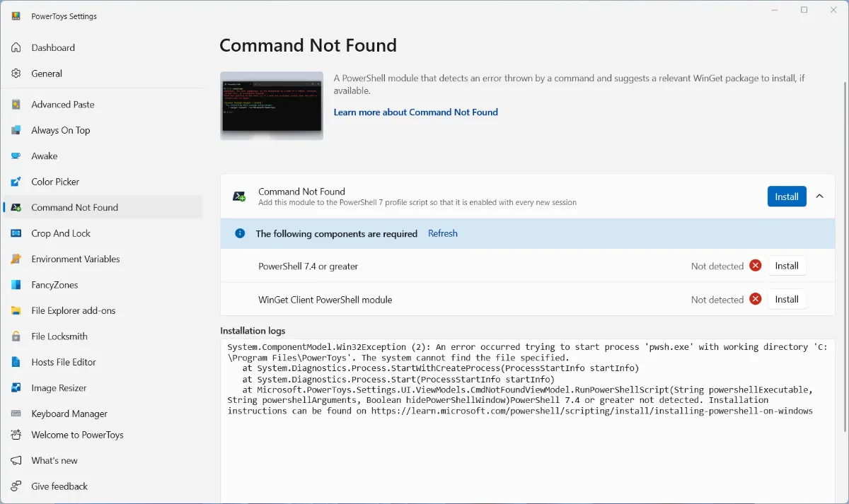Open Hosts File Editor settings
This screenshot has width=849, height=504.
(x=63, y=363)
